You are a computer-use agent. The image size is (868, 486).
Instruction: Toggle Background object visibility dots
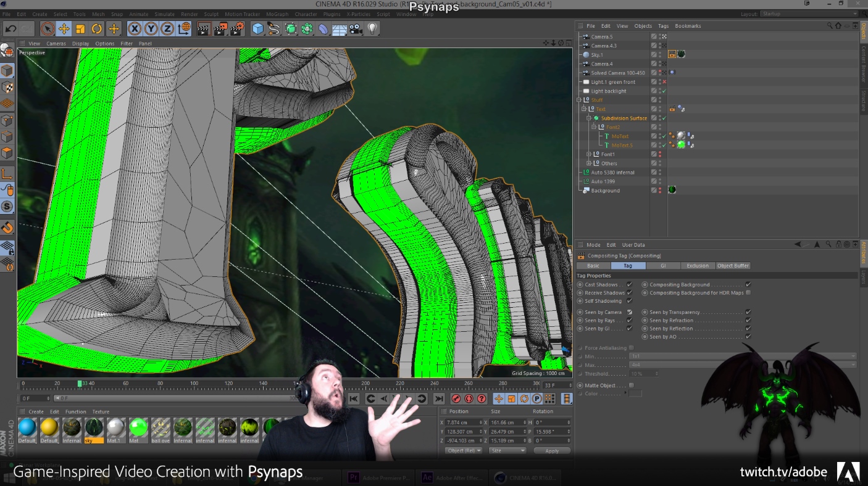point(659,191)
